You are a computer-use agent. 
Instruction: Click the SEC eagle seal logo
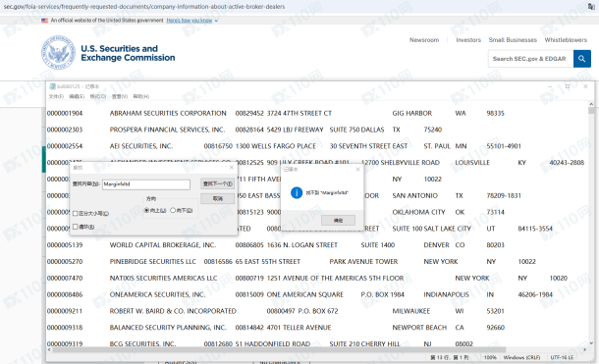click(59, 53)
